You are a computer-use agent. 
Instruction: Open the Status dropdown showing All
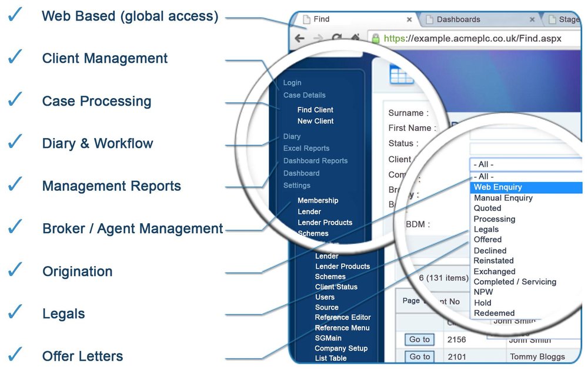click(x=526, y=164)
